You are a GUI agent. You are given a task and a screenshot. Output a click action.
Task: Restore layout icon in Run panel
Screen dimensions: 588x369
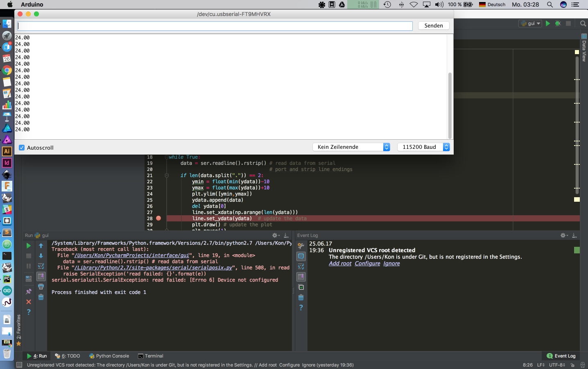29,278
